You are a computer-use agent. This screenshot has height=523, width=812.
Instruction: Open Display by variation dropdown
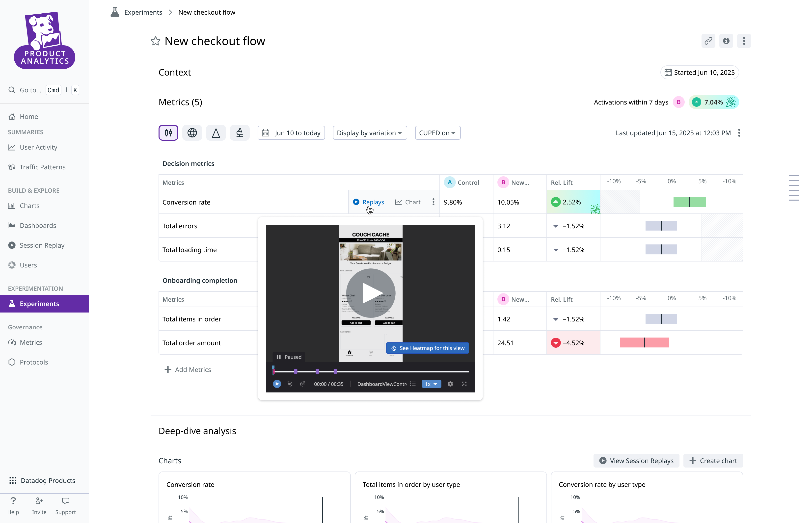click(x=370, y=133)
